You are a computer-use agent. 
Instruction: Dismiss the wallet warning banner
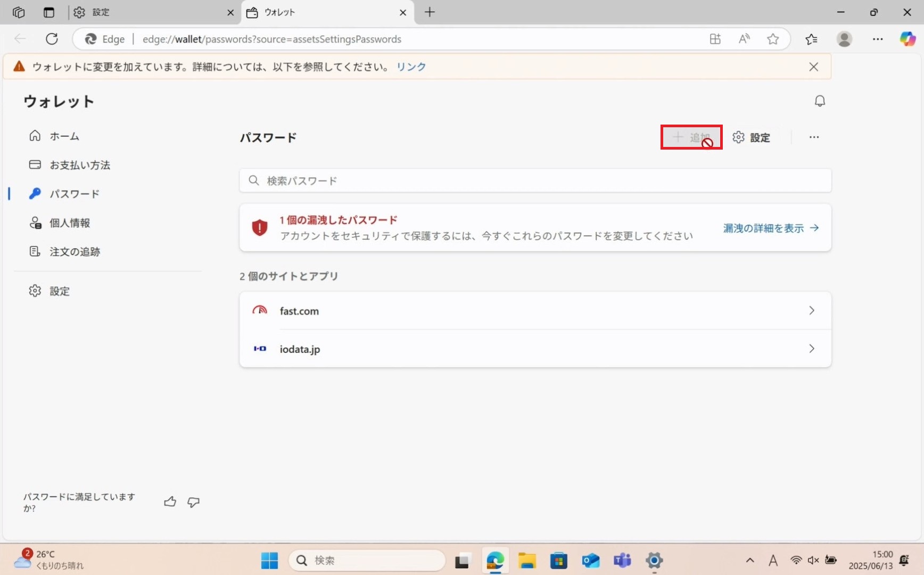click(813, 67)
